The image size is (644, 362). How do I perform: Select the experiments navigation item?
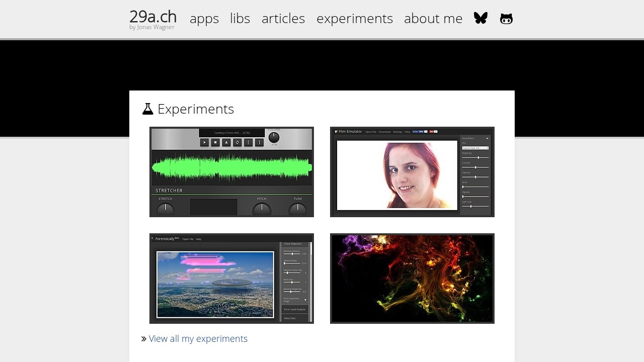[x=355, y=18]
